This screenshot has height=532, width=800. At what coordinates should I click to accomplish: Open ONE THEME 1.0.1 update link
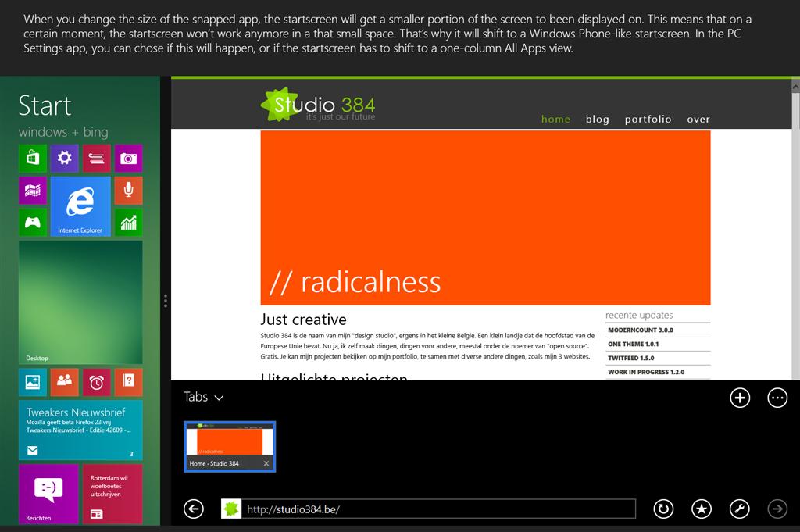point(633,344)
